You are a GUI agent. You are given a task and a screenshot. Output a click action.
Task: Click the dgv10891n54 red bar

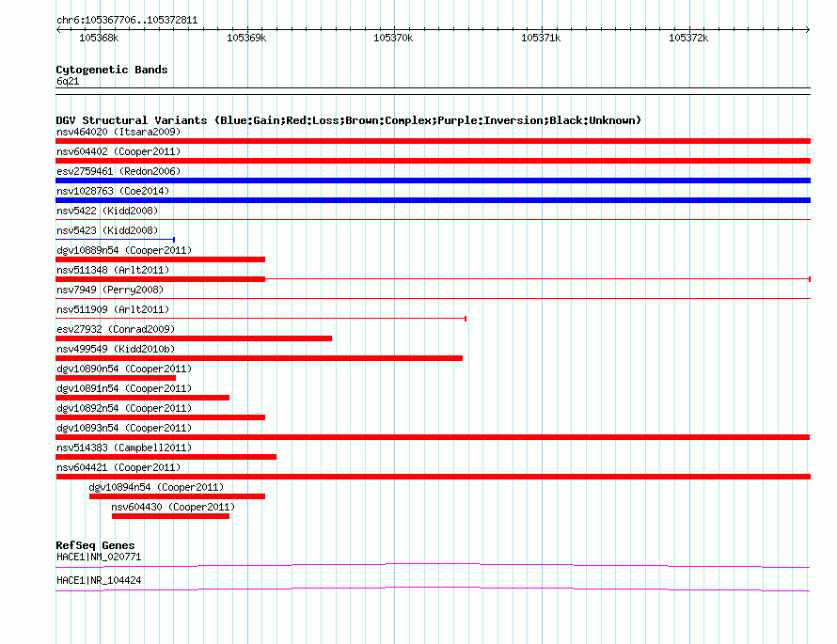coord(143,398)
